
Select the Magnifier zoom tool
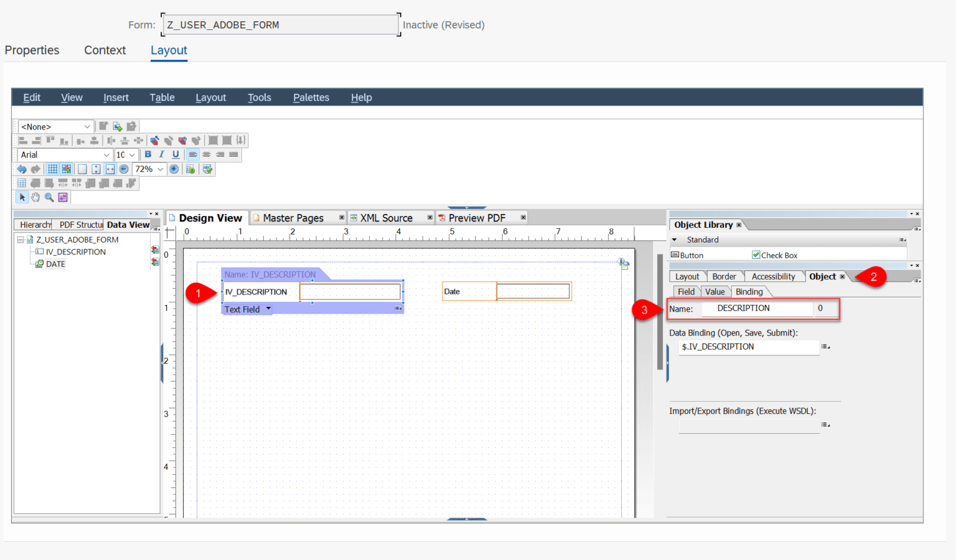pyautogui.click(x=49, y=197)
